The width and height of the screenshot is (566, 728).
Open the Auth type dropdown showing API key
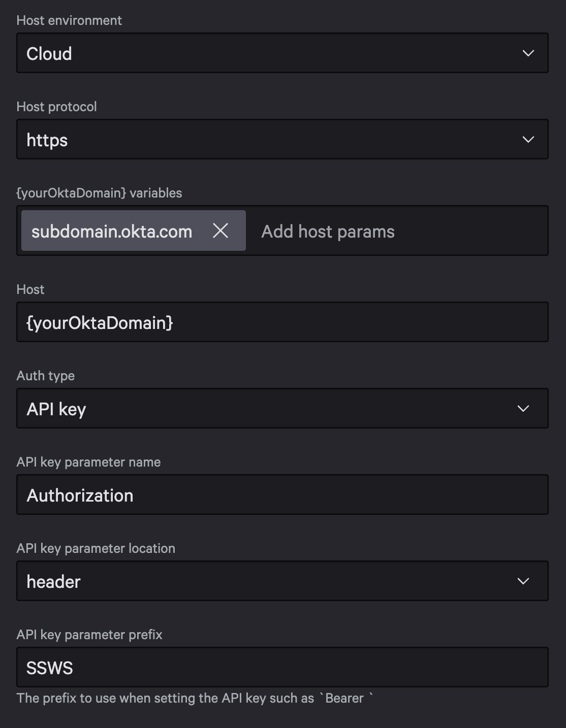[x=282, y=408]
